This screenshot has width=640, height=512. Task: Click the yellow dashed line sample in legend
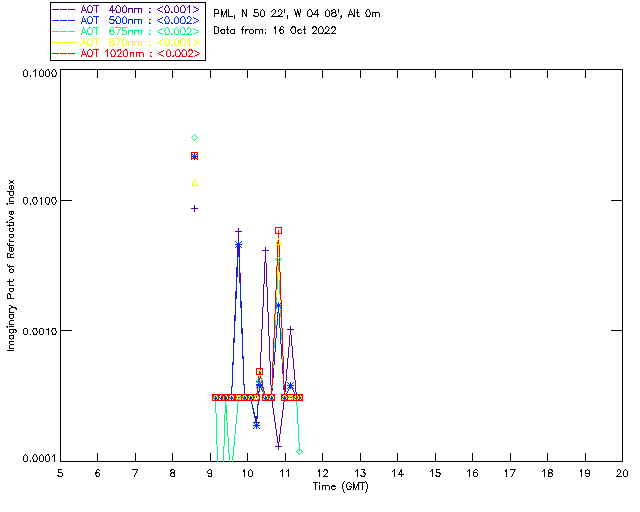(x=64, y=42)
